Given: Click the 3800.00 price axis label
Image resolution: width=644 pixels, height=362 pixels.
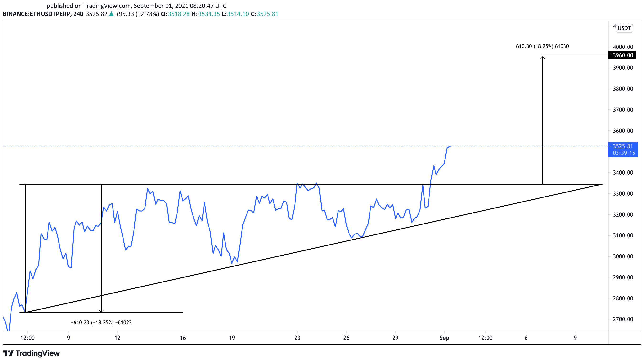Looking at the screenshot, I should point(623,89).
